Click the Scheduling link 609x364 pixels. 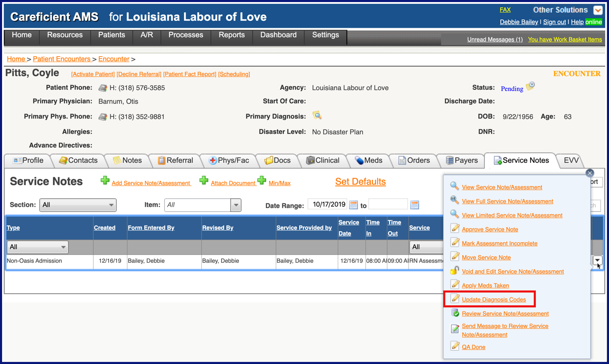point(234,74)
